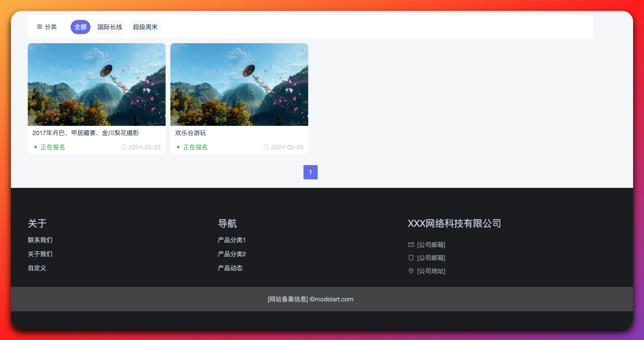Click the clock icon beside 2024-02-09

click(x=266, y=147)
